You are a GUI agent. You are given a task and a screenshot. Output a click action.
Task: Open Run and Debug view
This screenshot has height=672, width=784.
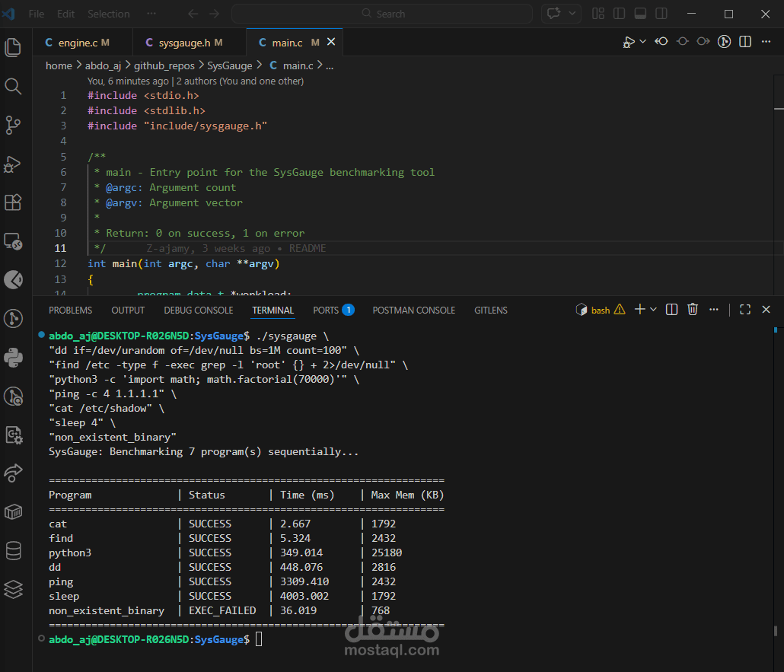coord(13,164)
